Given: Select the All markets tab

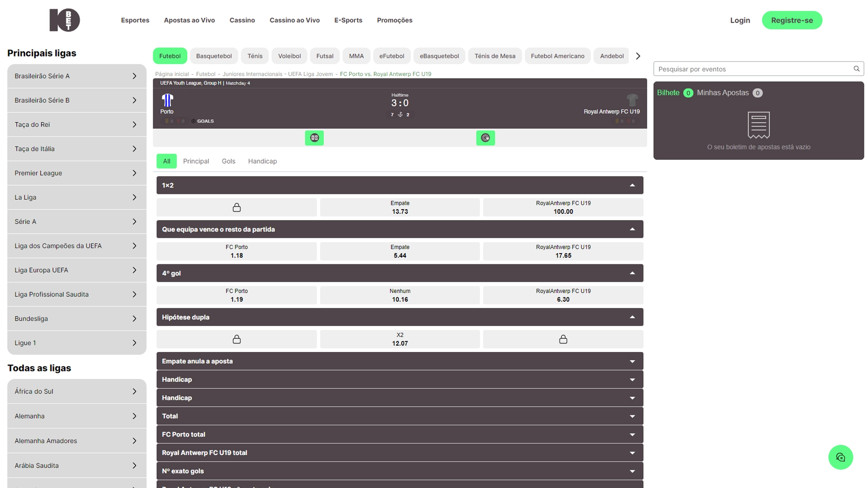Looking at the screenshot, I should (x=166, y=161).
